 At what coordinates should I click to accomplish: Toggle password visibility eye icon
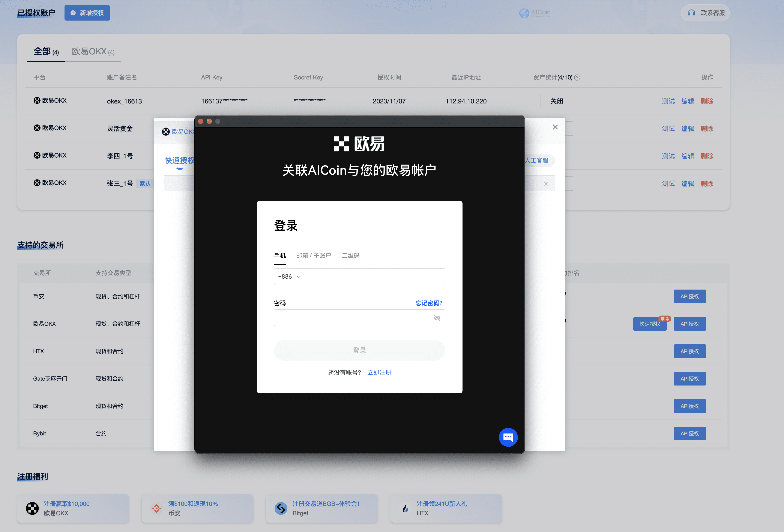point(437,318)
